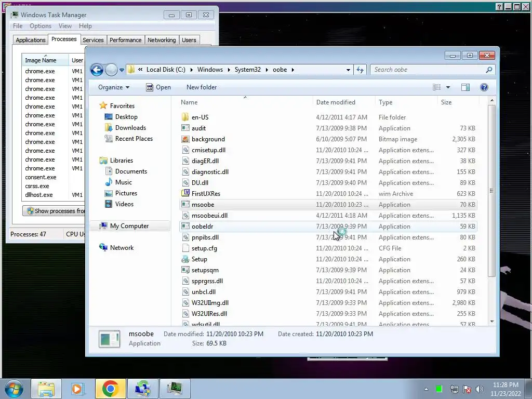Click the search magnifier icon
The width and height of the screenshot is (532, 399).
coord(489,70)
